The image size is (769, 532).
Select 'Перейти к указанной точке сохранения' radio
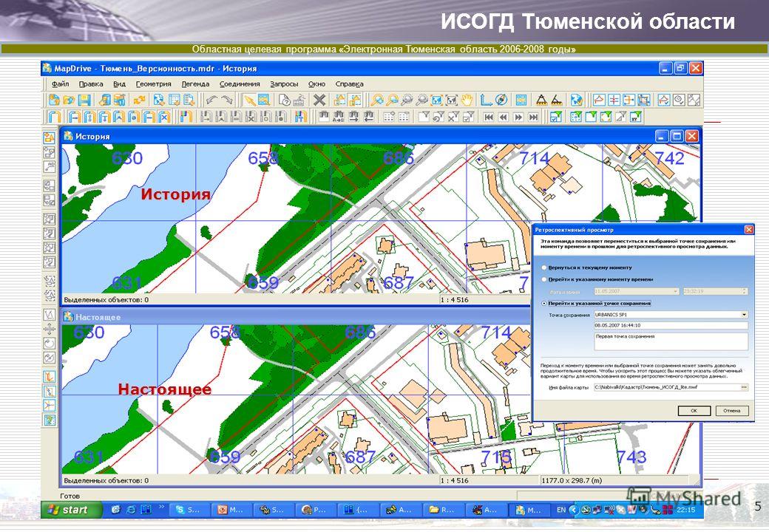pyautogui.click(x=544, y=303)
